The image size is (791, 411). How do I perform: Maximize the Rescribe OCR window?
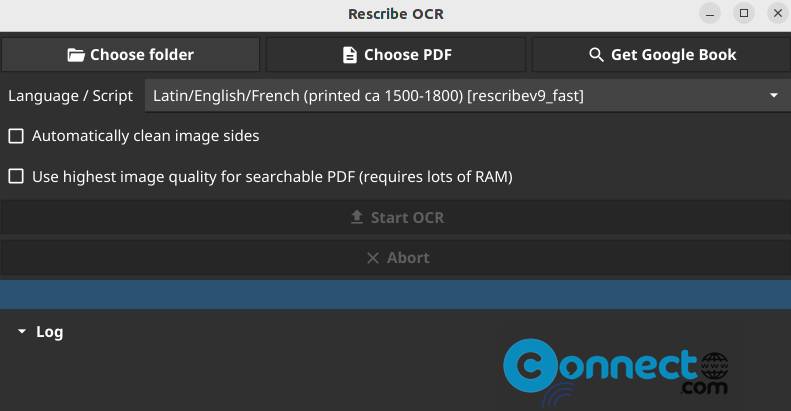744,14
